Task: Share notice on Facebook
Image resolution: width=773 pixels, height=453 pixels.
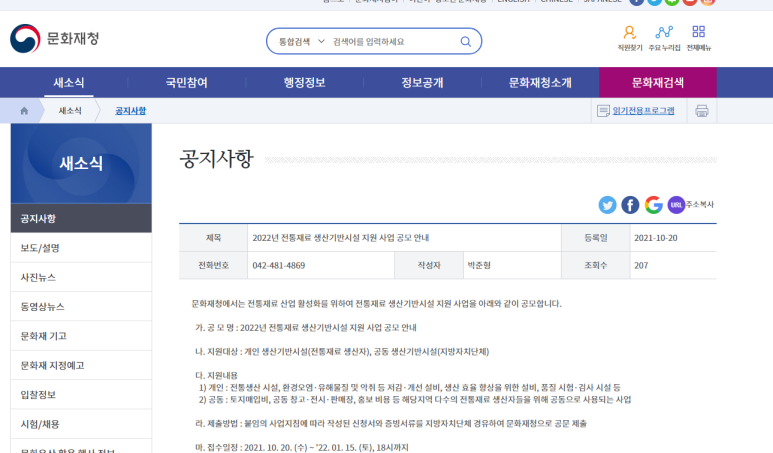Action: click(630, 205)
